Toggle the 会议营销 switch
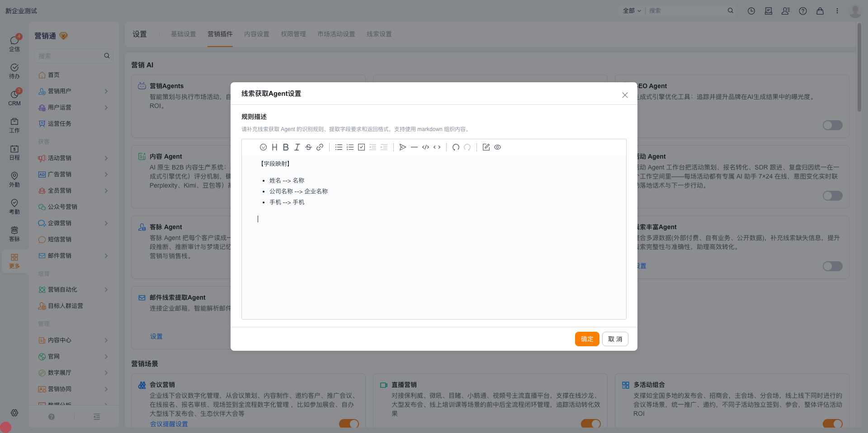The height and width of the screenshot is (433, 868). click(x=349, y=424)
